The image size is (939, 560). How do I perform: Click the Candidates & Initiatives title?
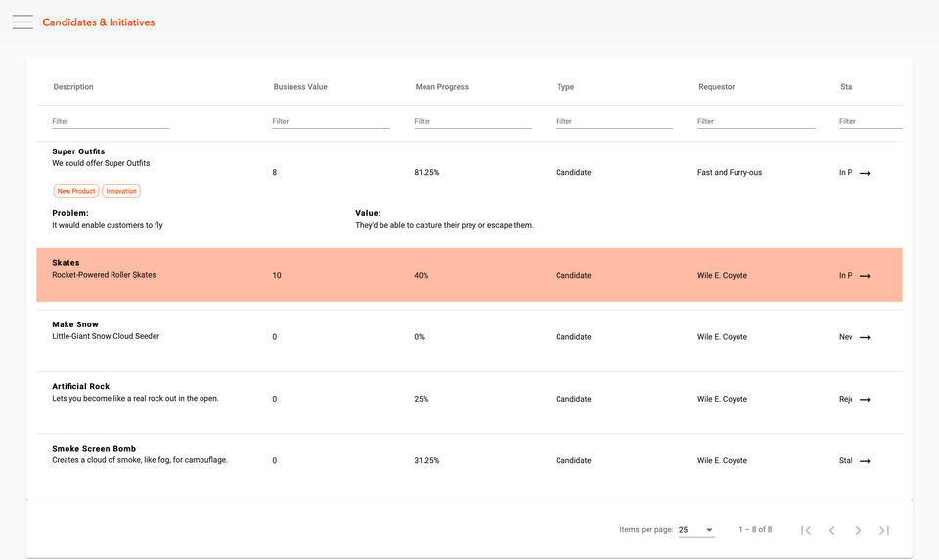click(x=98, y=22)
